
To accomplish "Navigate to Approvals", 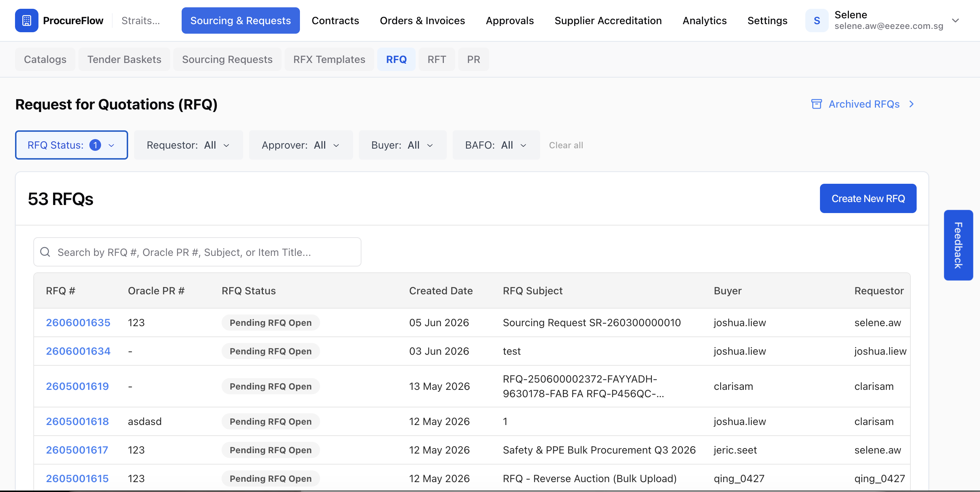I will coord(509,20).
